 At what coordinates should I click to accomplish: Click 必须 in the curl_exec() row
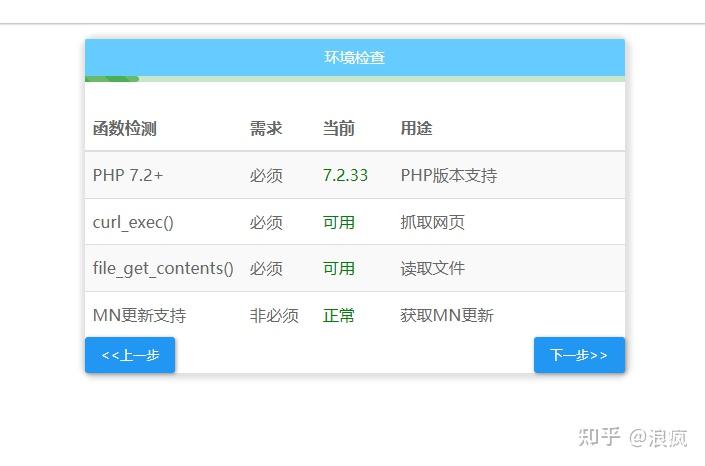(266, 223)
